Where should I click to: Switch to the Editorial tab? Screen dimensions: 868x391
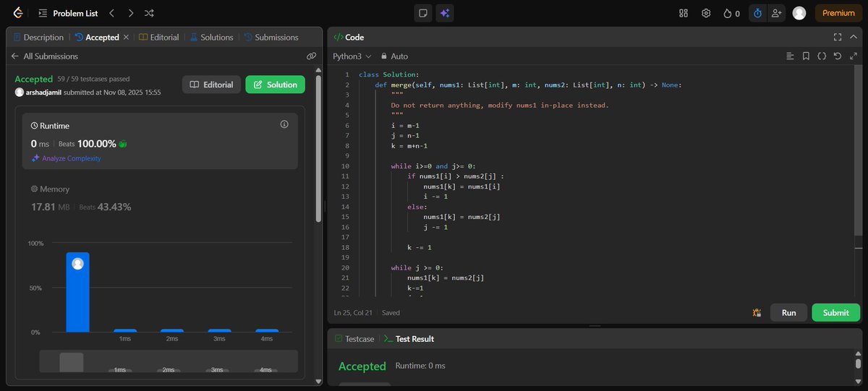pos(159,37)
